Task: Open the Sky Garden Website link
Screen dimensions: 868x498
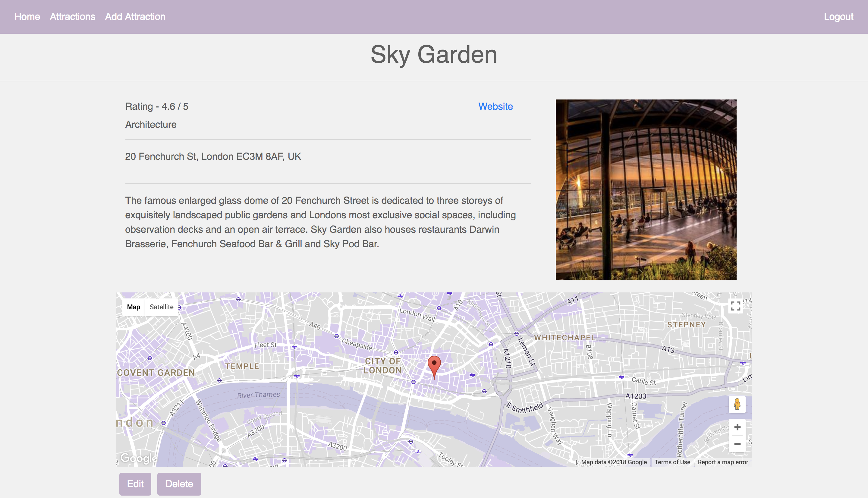Action: (x=495, y=106)
